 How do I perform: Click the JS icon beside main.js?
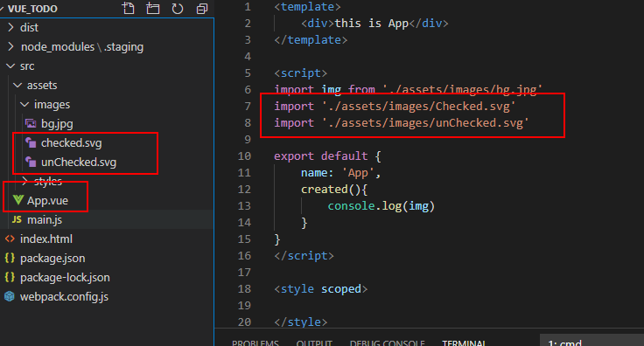click(17, 219)
